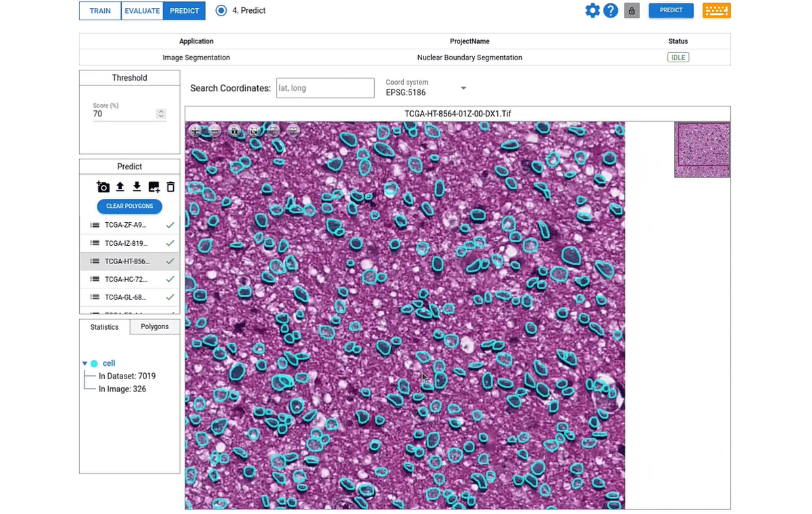Viewport: 812px width, 514px height.
Task: Click the cyan cell class color dot
Action: point(94,364)
